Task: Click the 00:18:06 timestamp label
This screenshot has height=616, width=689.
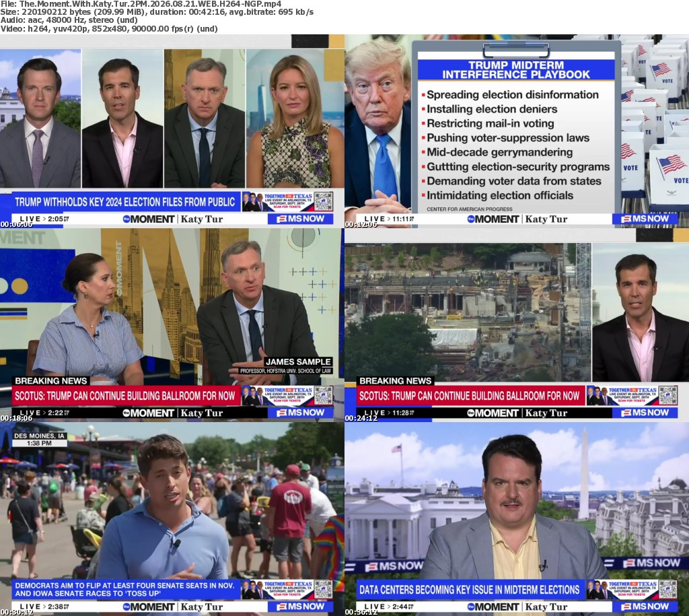Action: [17, 418]
